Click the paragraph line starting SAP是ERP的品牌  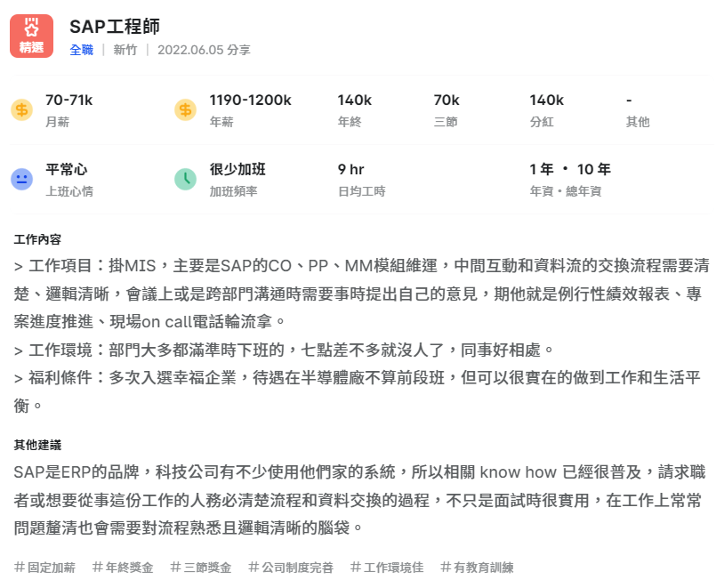[x=360, y=472]
